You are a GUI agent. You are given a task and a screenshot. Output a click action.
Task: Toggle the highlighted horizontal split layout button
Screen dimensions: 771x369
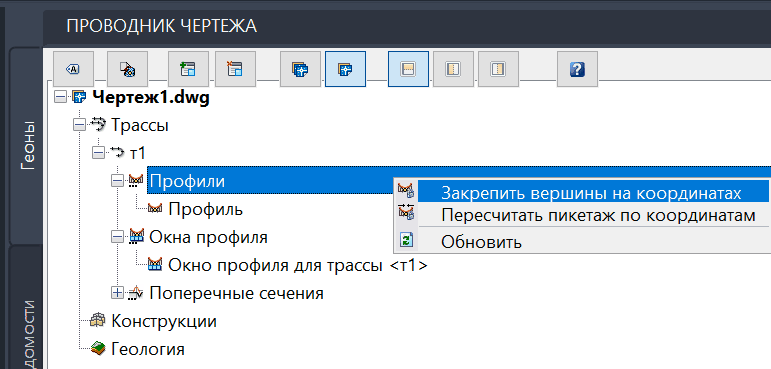click(408, 69)
